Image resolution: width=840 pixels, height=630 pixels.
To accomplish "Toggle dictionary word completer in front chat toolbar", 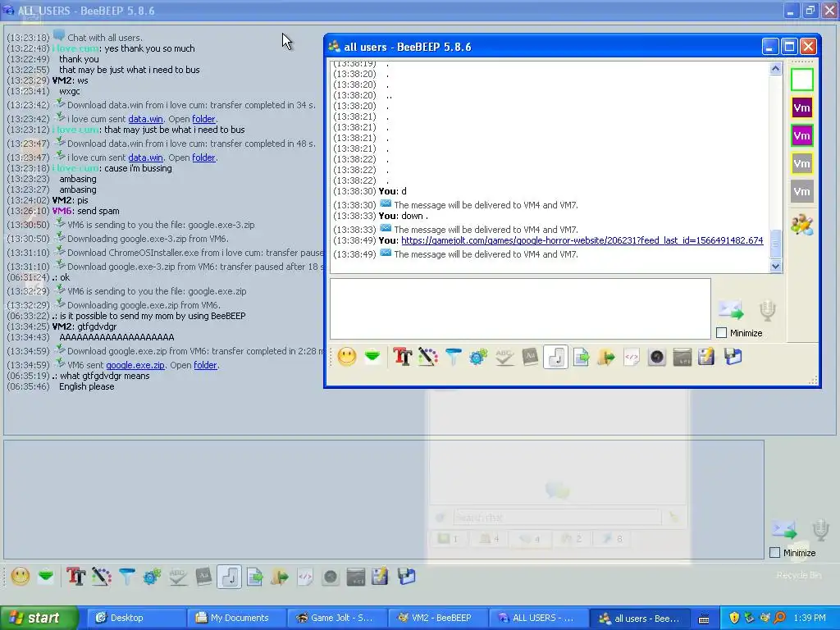I will click(530, 357).
